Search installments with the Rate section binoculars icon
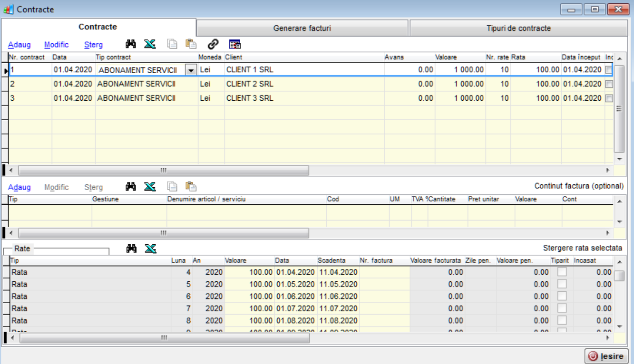Viewport: 634px width, 364px height. point(131,249)
